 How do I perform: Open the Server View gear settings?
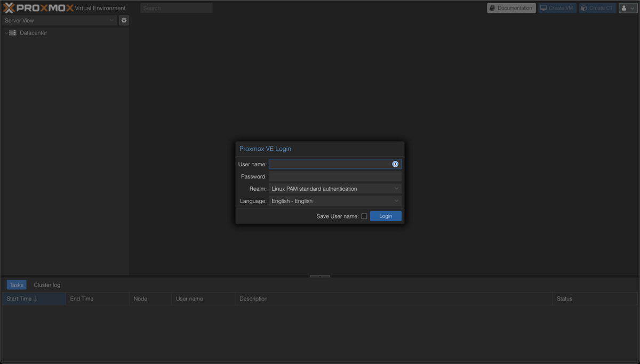[124, 20]
